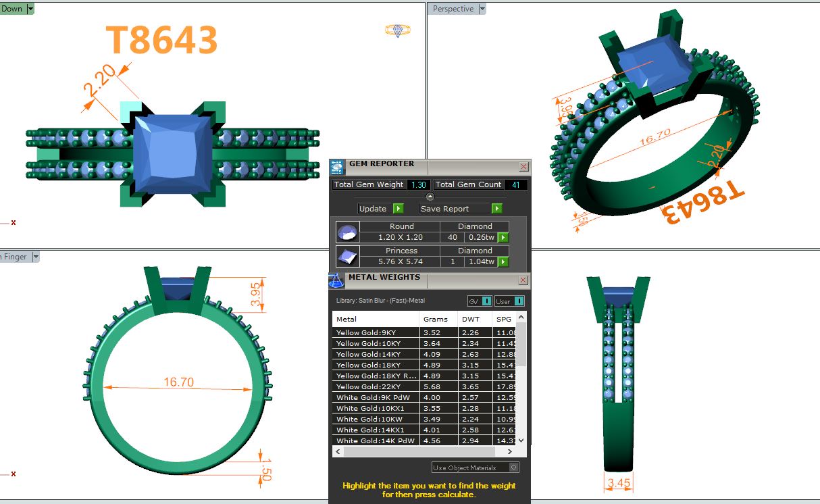Toggle the User switch in Metal Weights
This screenshot has height=504, width=820.
click(519, 301)
